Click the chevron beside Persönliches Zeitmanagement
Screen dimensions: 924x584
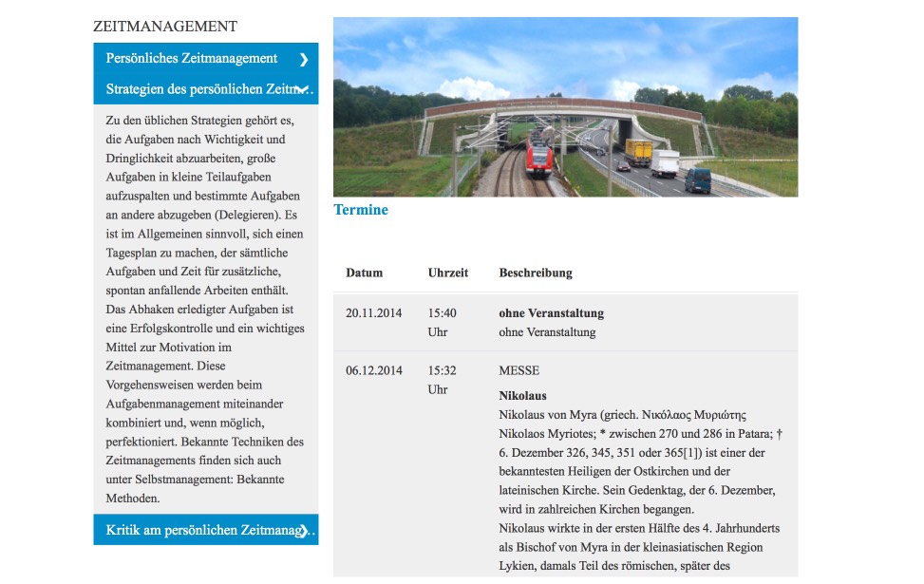(x=304, y=60)
